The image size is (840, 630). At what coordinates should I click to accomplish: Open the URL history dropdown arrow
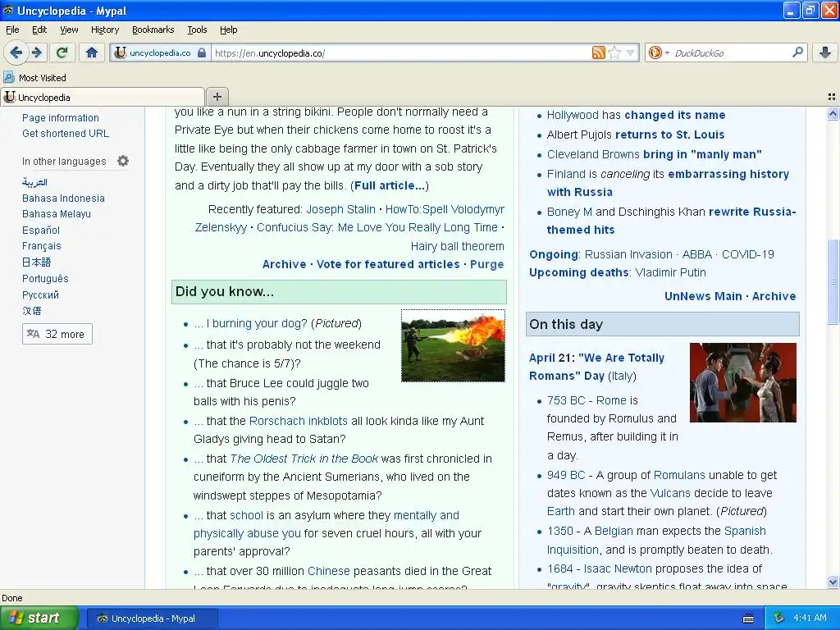(631, 52)
